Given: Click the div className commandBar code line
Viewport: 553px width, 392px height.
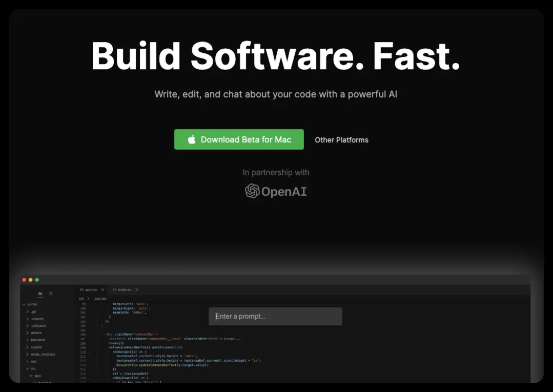Looking at the screenshot, I should (x=132, y=334).
